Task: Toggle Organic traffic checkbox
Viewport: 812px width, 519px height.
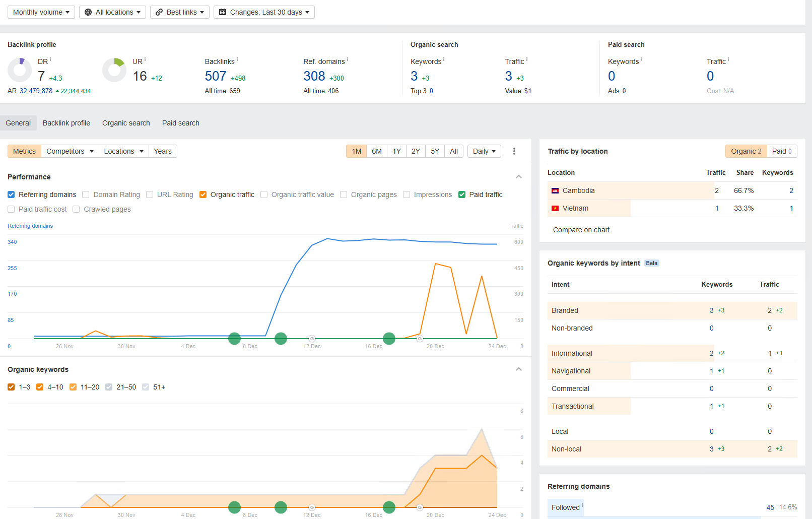Action: click(203, 194)
